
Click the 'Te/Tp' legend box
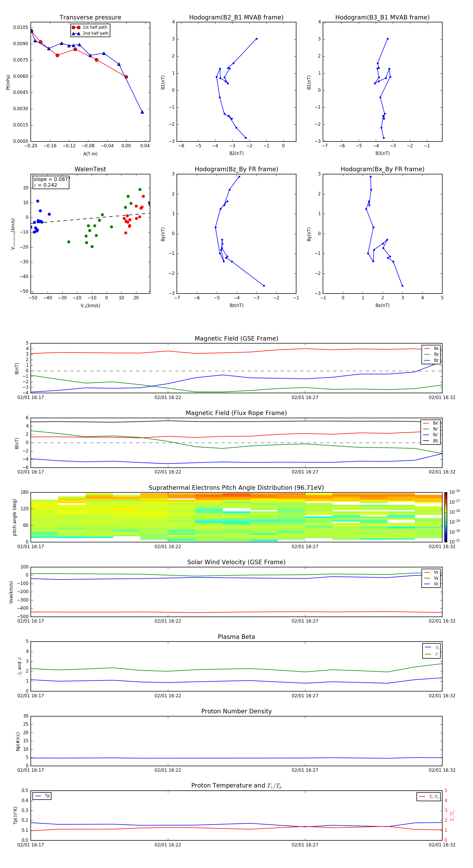(x=428, y=797)
